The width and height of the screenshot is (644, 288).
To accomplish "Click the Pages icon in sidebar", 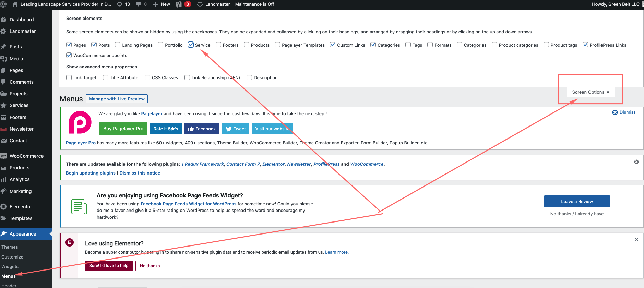I will click(3, 70).
